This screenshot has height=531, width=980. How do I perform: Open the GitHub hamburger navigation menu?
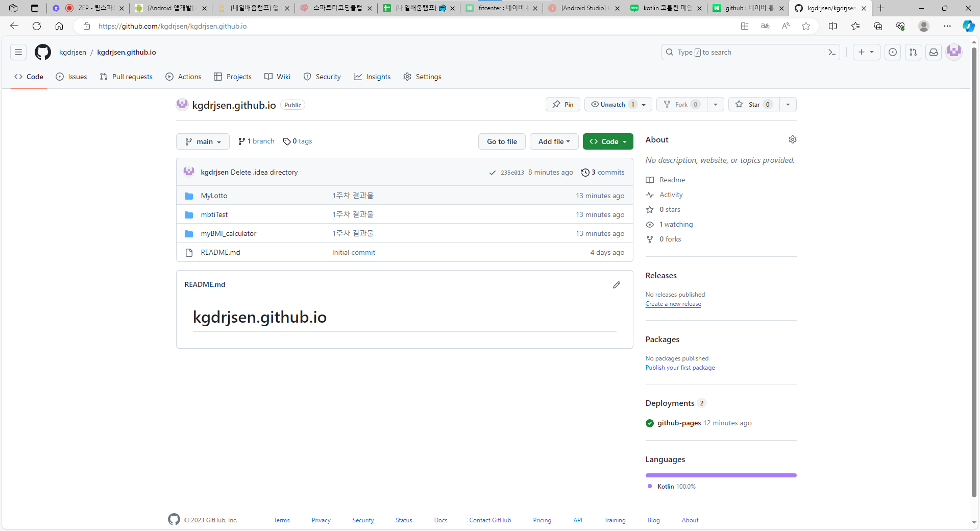pos(18,52)
